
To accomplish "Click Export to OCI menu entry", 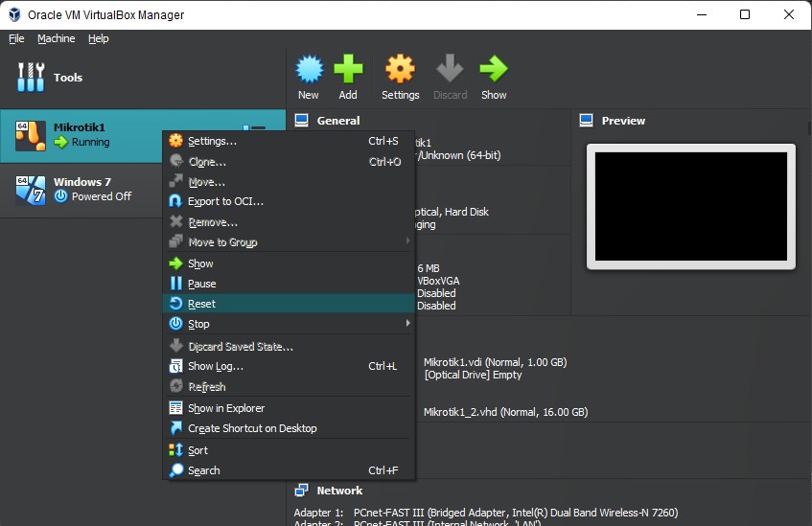I will click(x=225, y=201).
